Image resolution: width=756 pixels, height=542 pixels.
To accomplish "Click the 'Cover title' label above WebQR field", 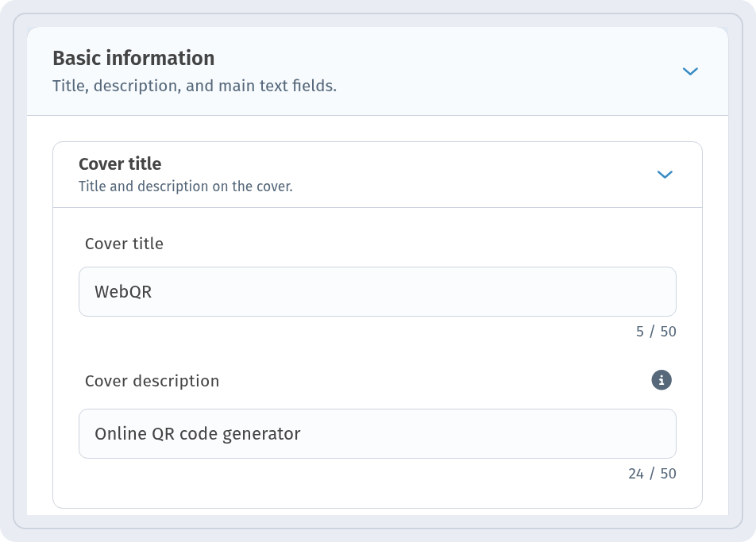I will click(x=124, y=244).
